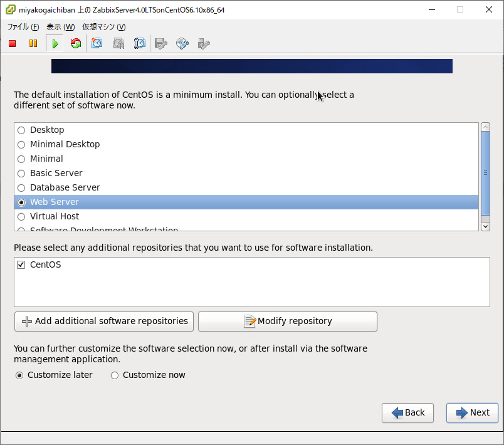Click the Next button
Image resolution: width=504 pixels, height=445 pixels.
pos(472,413)
